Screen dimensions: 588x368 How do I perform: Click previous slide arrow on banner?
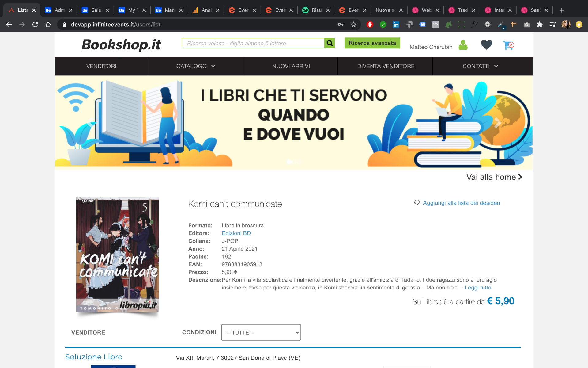[x=90, y=123]
